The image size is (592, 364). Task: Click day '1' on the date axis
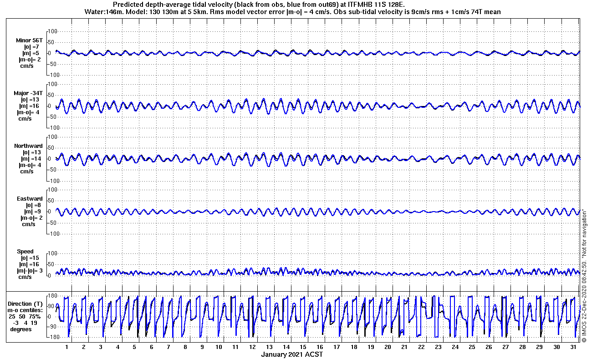point(67,347)
